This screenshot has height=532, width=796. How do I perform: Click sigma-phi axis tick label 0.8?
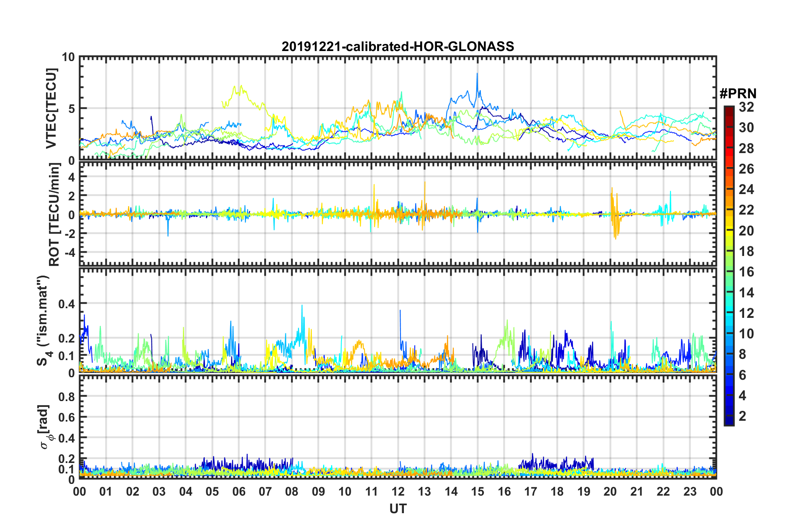pos(67,396)
